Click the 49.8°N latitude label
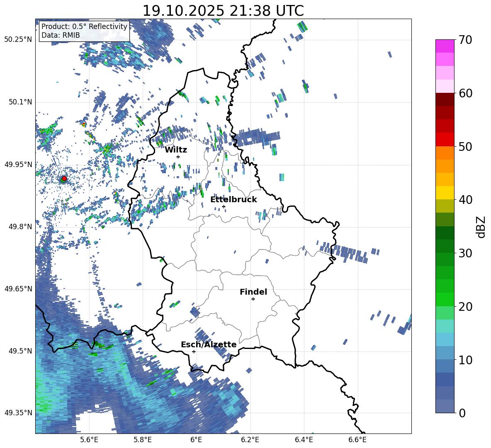Screen dimensions: 491x448 pos(21,227)
